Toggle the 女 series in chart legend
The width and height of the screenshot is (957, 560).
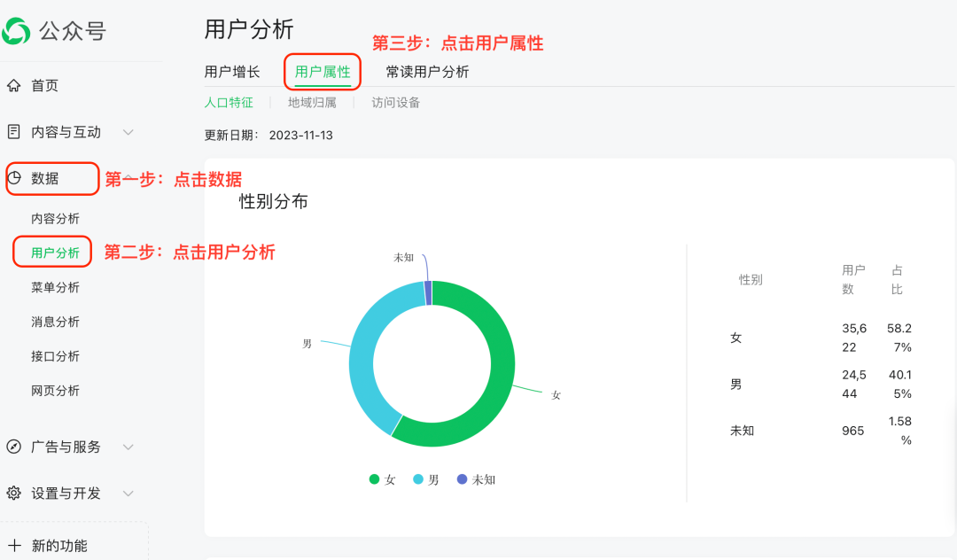point(383,478)
